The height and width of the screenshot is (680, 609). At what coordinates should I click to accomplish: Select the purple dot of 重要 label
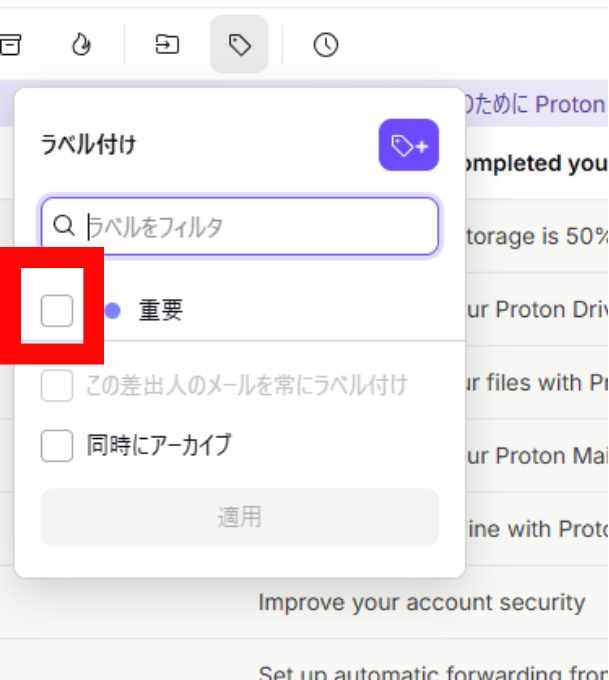coord(113,311)
